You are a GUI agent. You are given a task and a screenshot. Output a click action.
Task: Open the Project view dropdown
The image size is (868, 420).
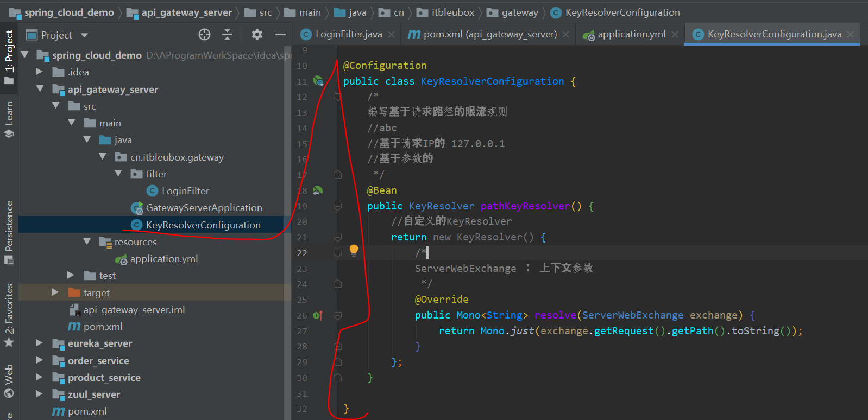click(x=84, y=35)
